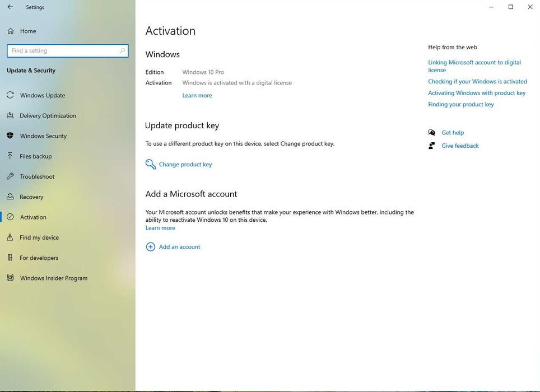Click Learn more under Windows activation

(197, 95)
